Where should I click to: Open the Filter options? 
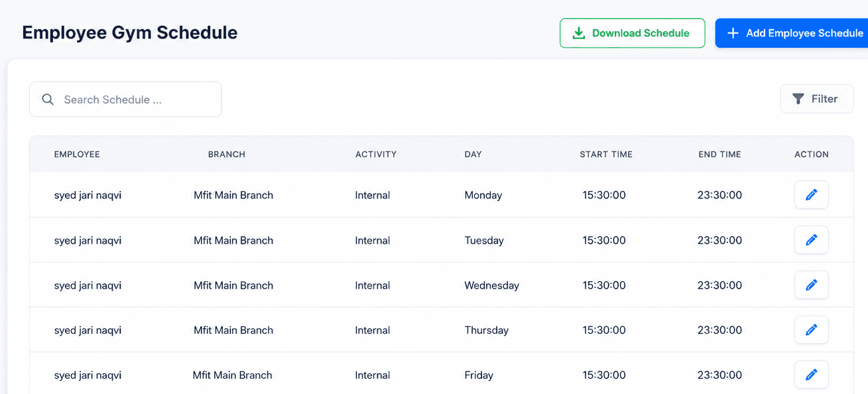pos(816,99)
